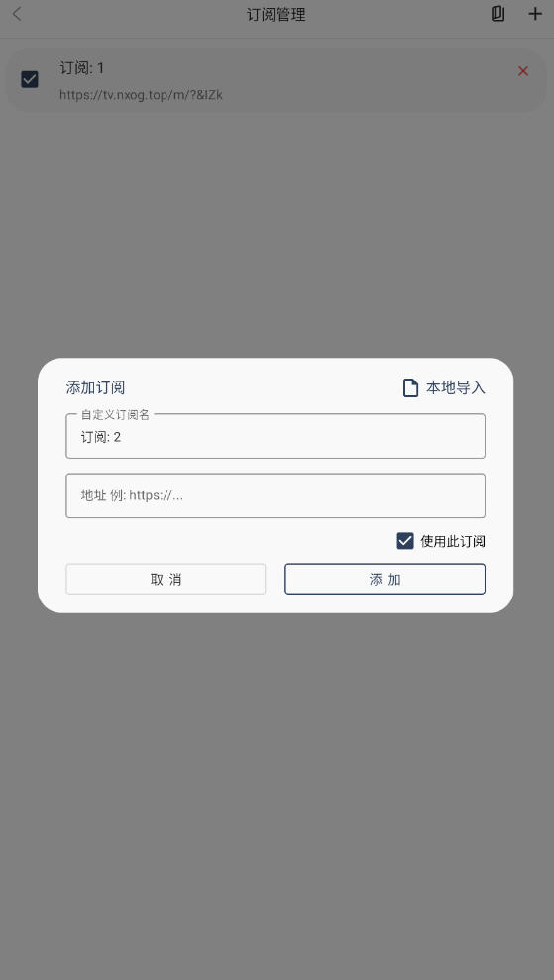Click the 订阅管理 page title
Image resolution: width=554 pixels, height=980 pixels.
[277, 15]
